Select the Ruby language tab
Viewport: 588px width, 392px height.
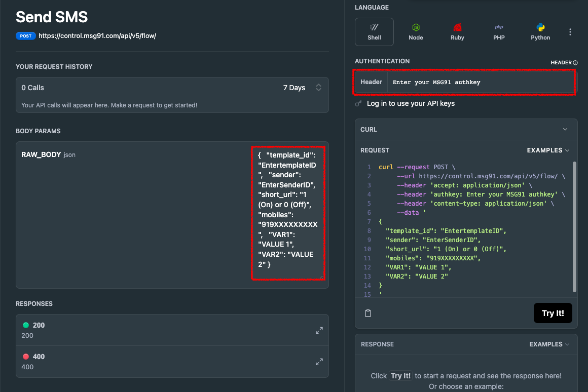pos(457,32)
